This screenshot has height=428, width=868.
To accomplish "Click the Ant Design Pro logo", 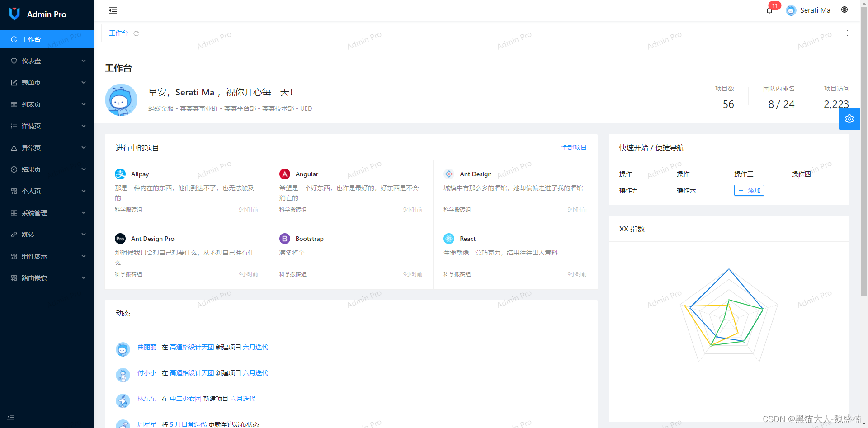I will 120,239.
